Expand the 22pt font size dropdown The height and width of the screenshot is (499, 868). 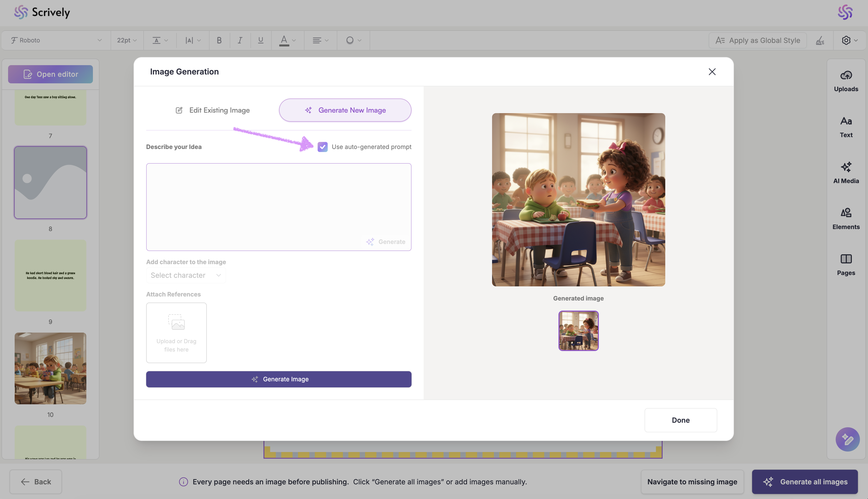pos(127,40)
